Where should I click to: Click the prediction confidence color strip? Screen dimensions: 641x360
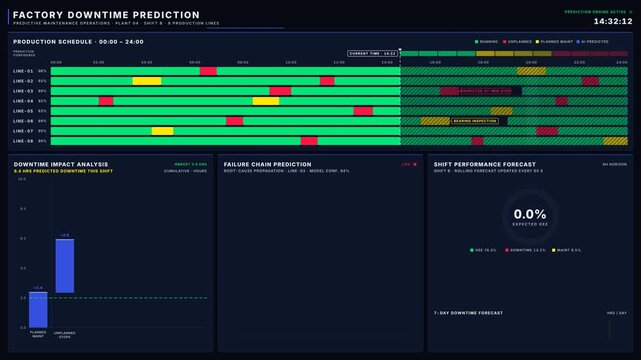tap(514, 54)
